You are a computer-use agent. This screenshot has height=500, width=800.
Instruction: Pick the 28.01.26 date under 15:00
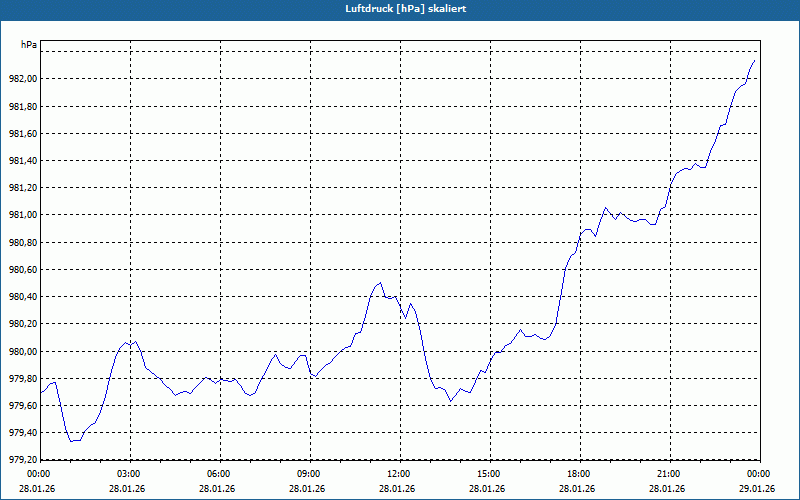[x=487, y=489]
